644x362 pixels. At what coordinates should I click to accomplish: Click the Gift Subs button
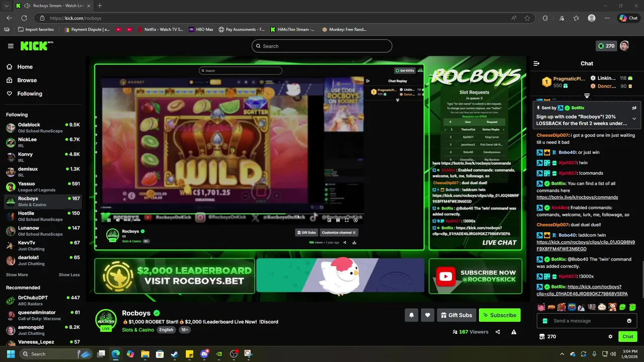456,315
